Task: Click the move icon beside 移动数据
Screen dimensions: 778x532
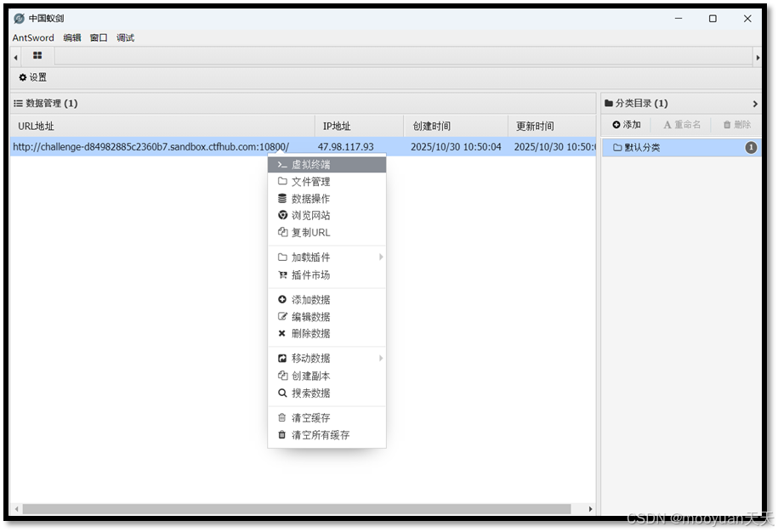Action: click(282, 358)
